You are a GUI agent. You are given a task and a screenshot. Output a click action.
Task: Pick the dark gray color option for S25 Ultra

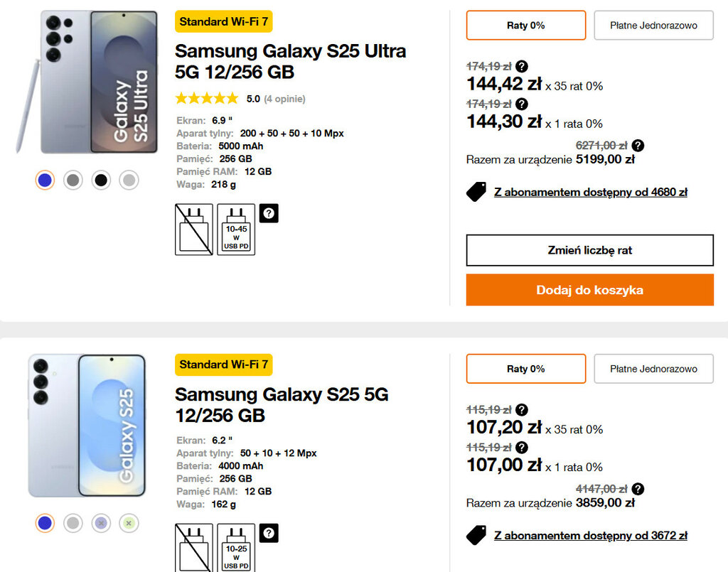point(73,180)
